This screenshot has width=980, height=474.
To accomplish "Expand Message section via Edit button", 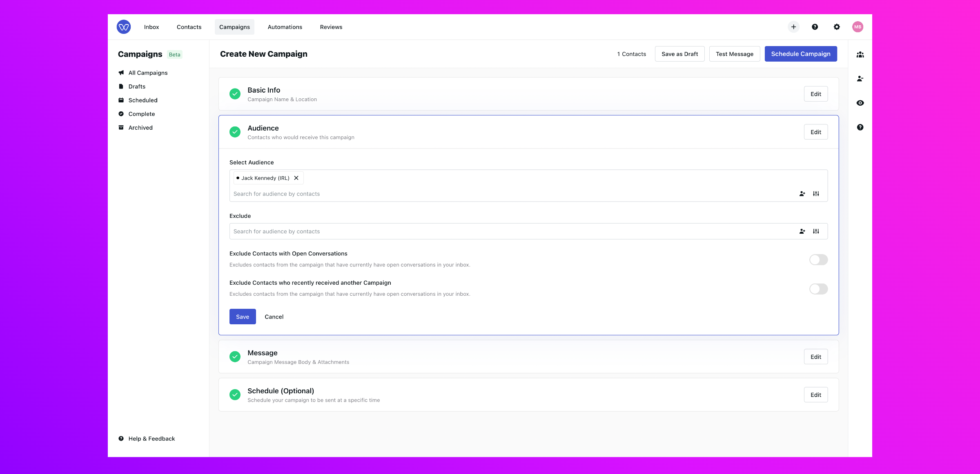I will tap(815, 357).
